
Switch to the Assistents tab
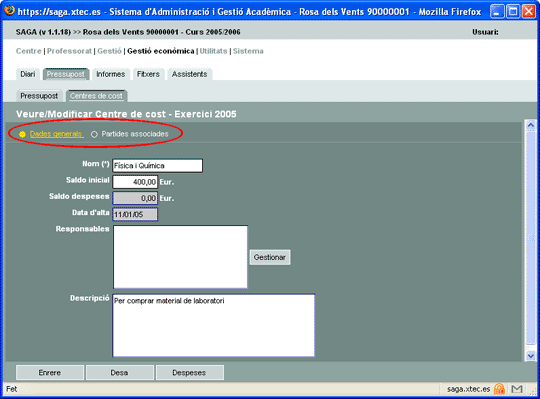click(x=190, y=74)
